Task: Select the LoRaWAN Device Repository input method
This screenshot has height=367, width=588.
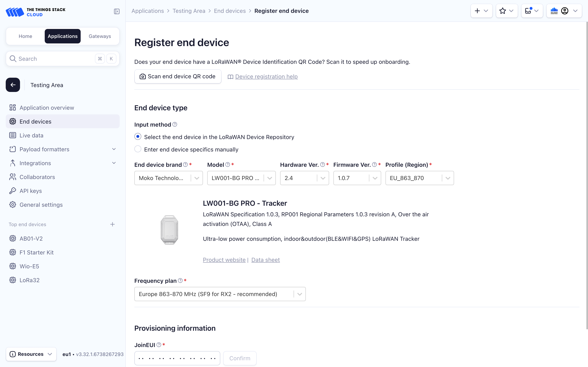Action: (138, 136)
